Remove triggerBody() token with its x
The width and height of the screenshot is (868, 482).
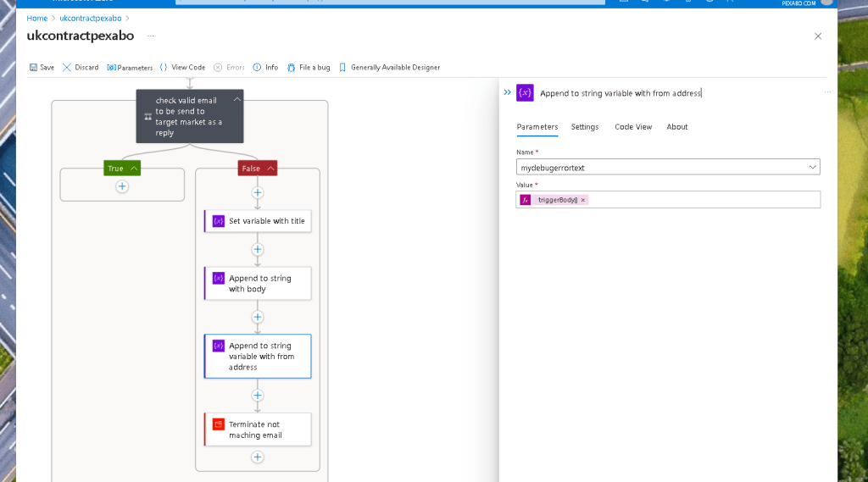[x=583, y=200]
